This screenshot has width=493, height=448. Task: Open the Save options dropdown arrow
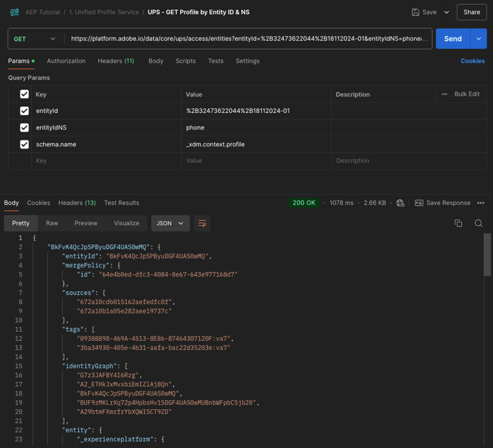446,12
